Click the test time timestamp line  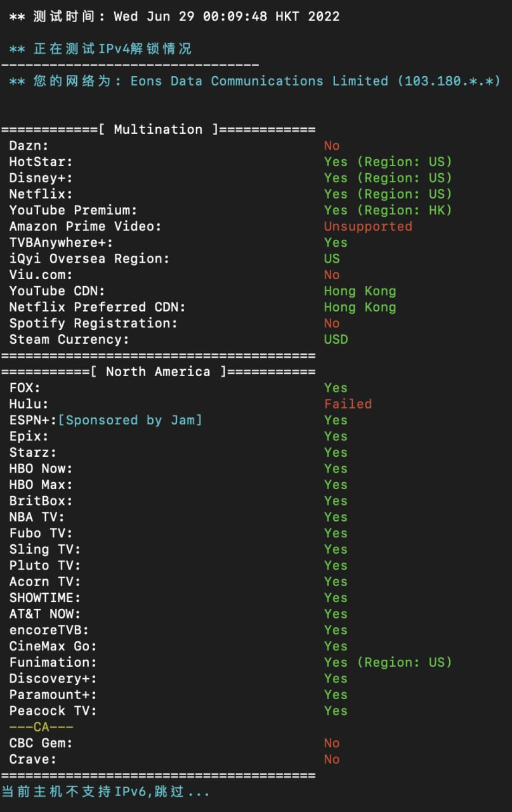tap(174, 17)
